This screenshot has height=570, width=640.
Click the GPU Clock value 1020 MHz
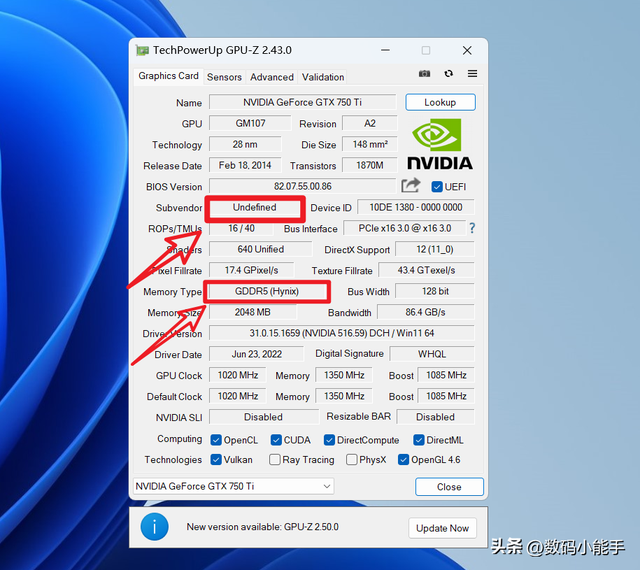(238, 375)
